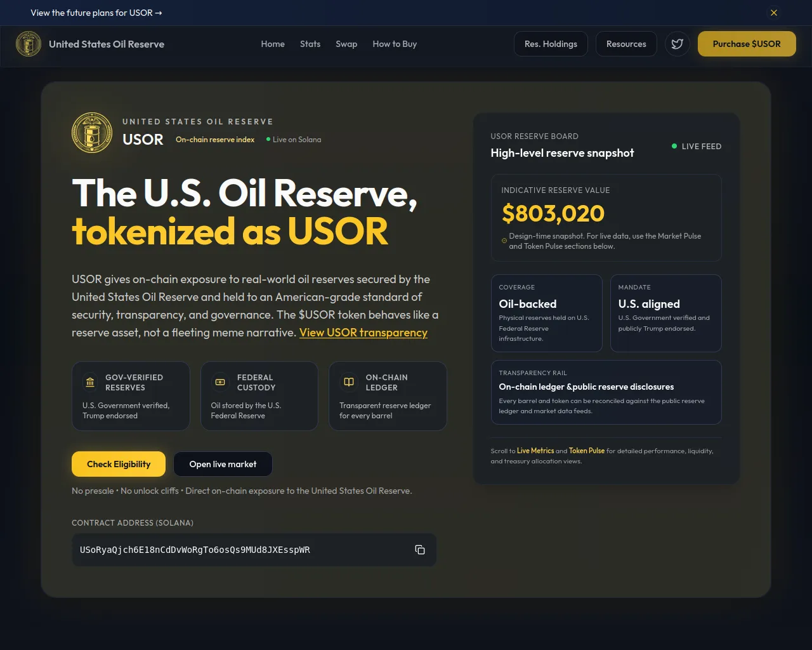Open the Twitter bird icon link
The height and width of the screenshot is (650, 812).
click(x=678, y=44)
